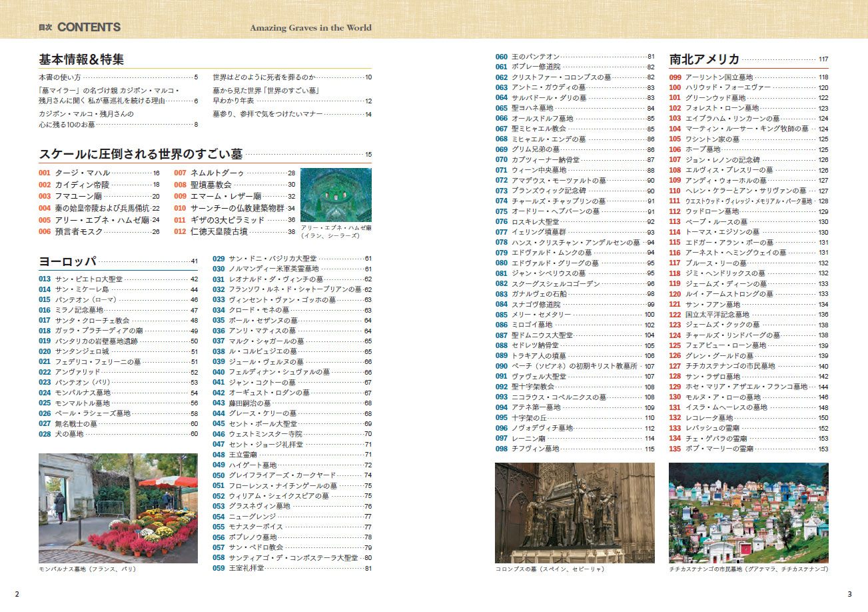This screenshot has height=612, width=868.
Task: Open the アリー・エブネ・ハムゼ廟 interior photo
Action: pos(336,195)
